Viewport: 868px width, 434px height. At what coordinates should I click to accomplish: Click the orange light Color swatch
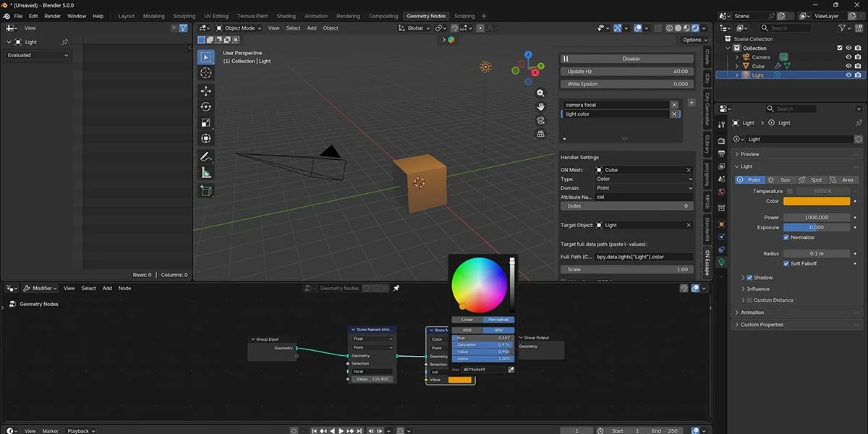[x=817, y=201]
